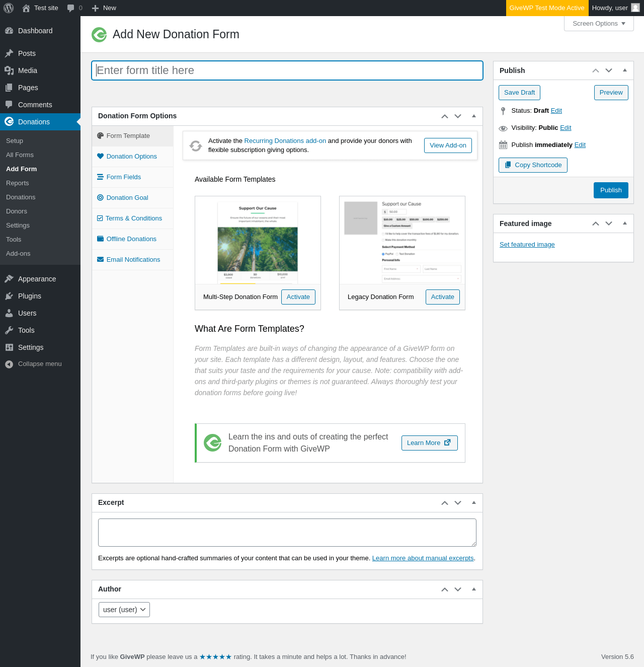Move Featured image panel down
This screenshot has height=667, width=644.
click(609, 224)
